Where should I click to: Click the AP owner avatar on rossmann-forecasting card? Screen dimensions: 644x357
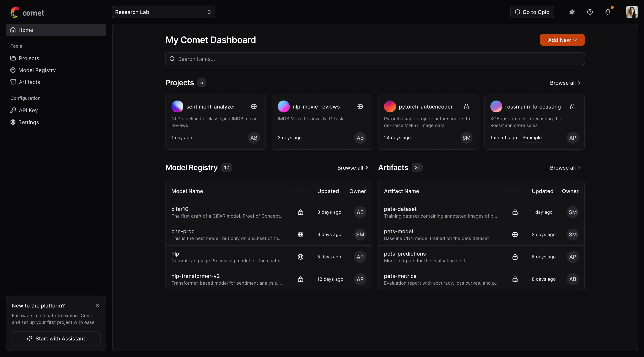coord(572,138)
